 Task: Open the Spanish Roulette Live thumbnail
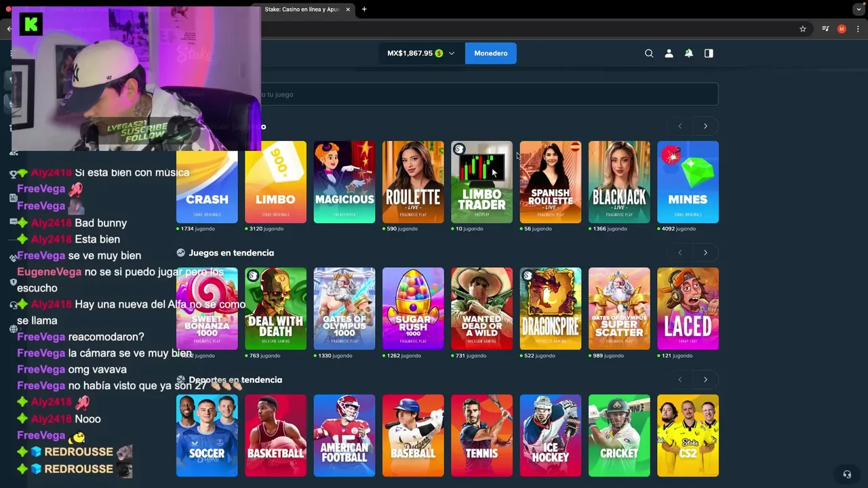tap(551, 182)
